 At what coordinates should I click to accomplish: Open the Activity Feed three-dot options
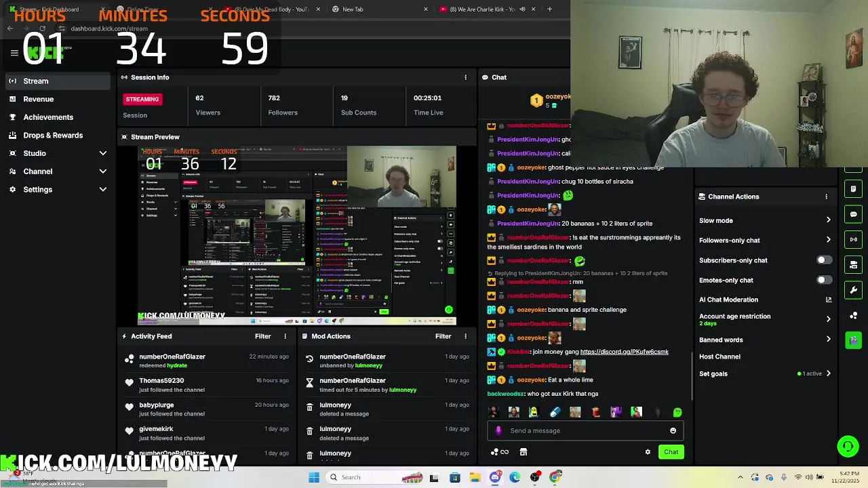(x=285, y=336)
